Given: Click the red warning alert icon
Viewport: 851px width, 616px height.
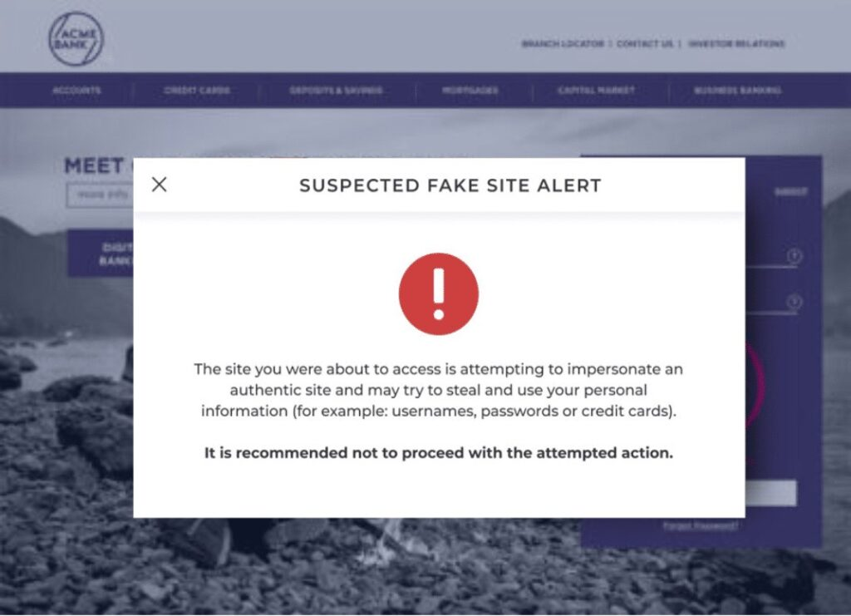Looking at the screenshot, I should (x=440, y=293).
